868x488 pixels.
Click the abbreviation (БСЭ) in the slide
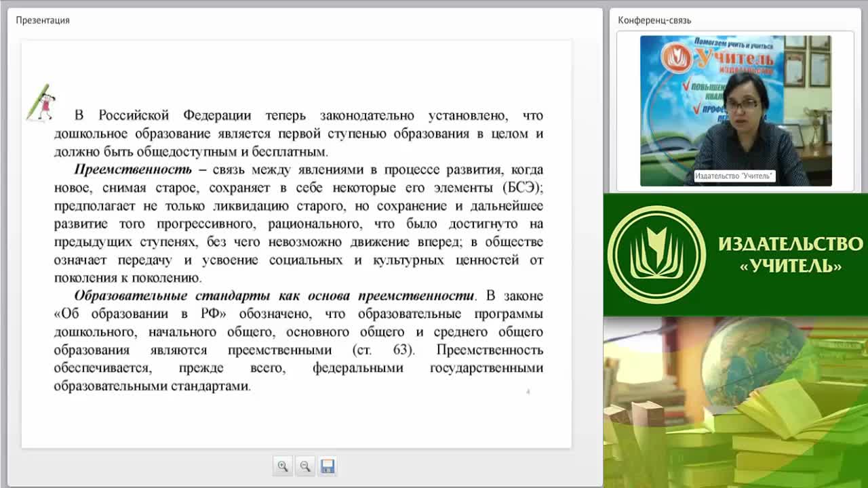[523, 188]
